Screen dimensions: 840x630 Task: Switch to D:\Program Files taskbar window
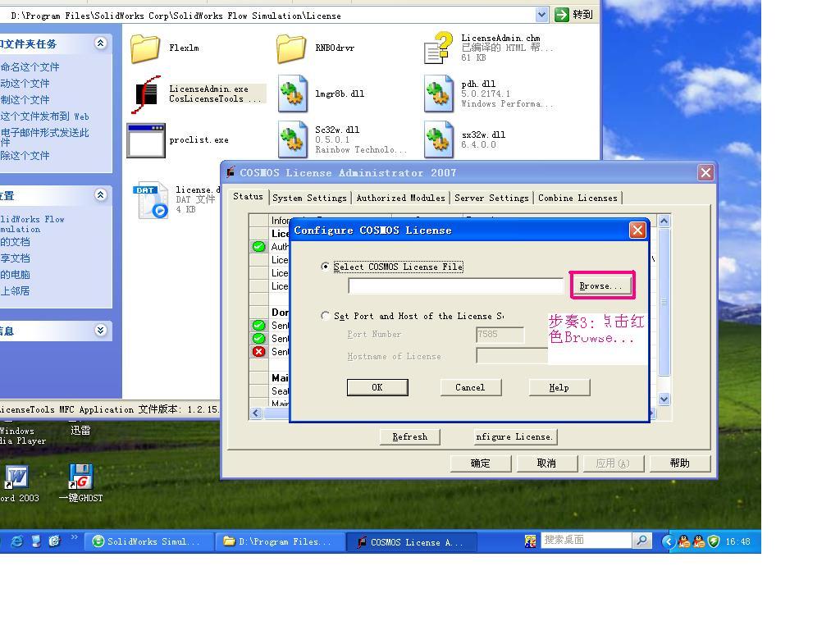(x=281, y=541)
